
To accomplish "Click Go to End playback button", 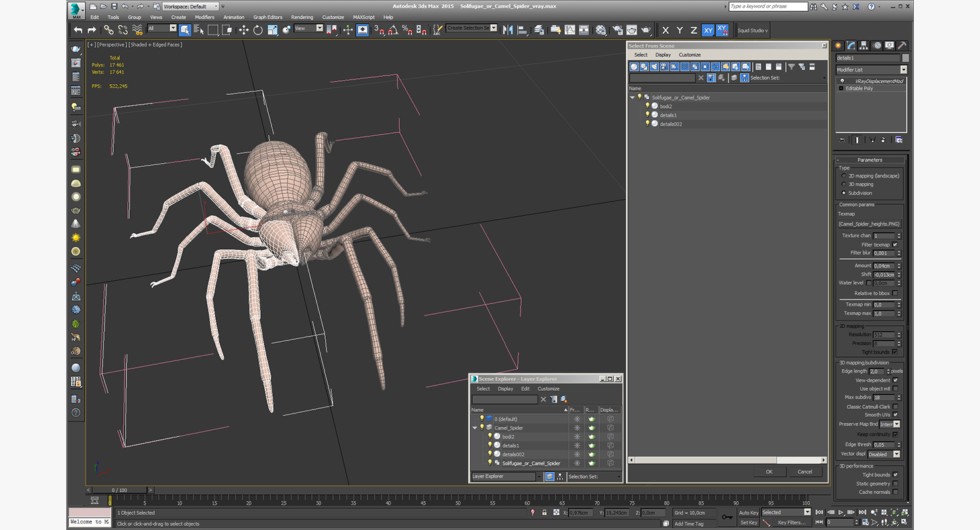I will [x=862, y=512].
